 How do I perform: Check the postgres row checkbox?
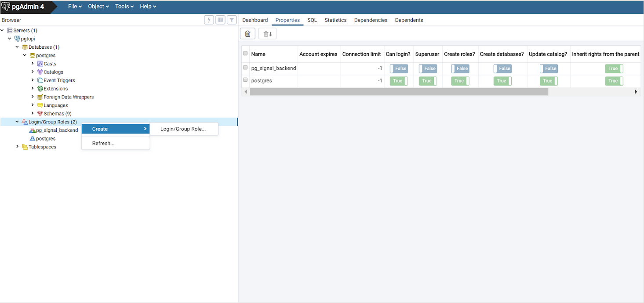[x=245, y=80]
